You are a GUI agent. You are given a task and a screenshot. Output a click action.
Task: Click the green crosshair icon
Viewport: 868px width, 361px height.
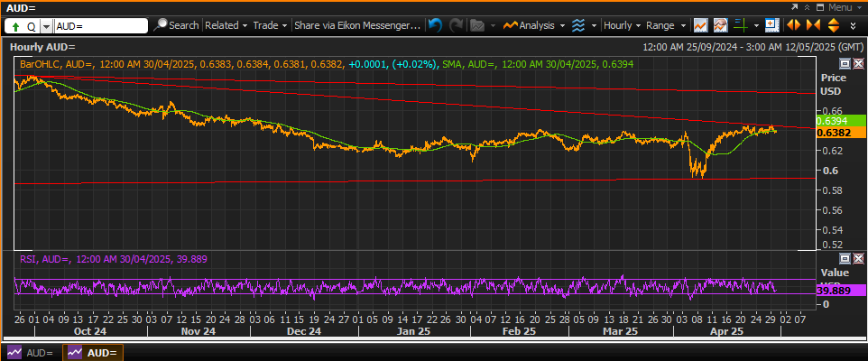(x=740, y=25)
